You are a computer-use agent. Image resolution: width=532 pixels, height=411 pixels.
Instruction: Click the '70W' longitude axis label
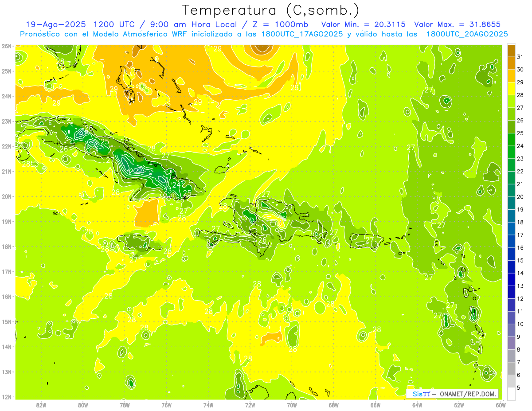[292, 405]
